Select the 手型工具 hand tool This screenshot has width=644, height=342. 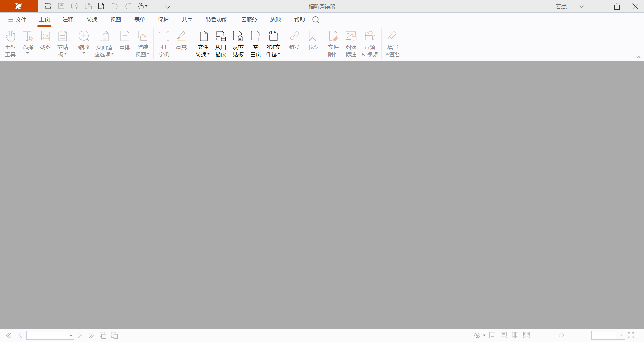(x=10, y=44)
